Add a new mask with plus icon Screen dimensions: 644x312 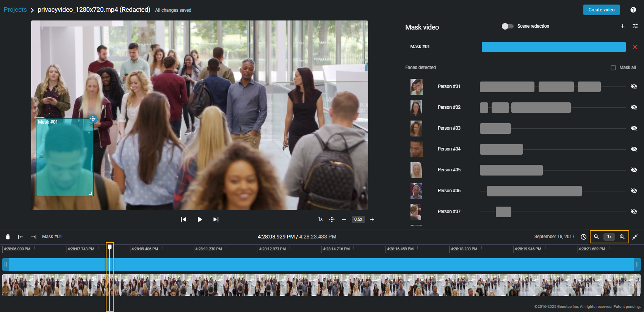click(622, 26)
